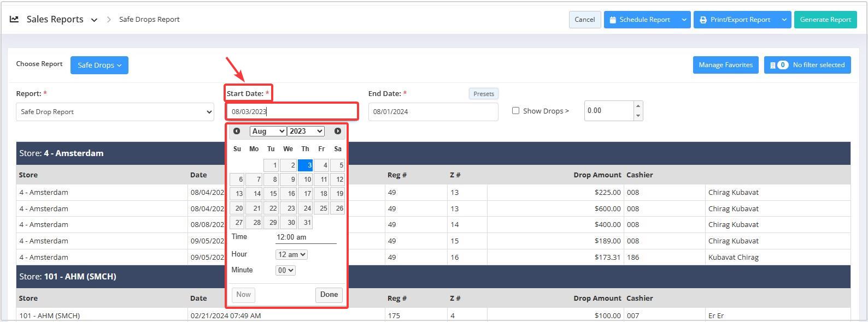
Task: Increase the Show Drops amount with up arrow
Action: (638, 106)
